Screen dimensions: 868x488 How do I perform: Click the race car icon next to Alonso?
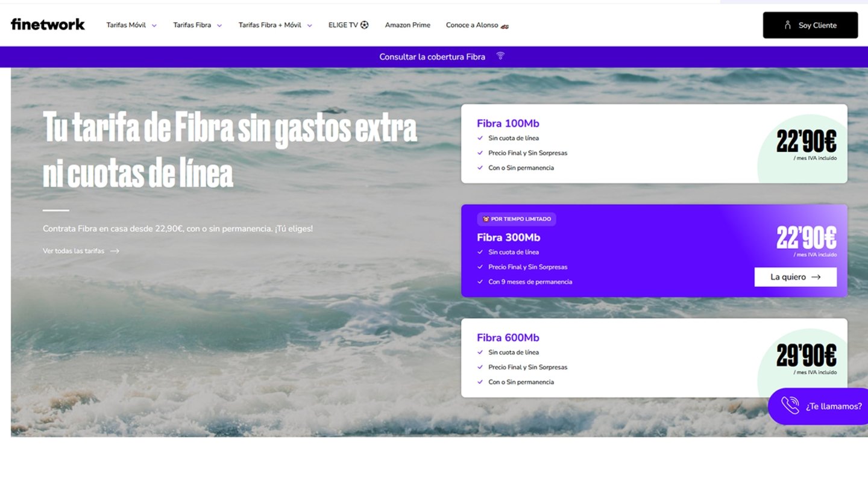tap(505, 26)
